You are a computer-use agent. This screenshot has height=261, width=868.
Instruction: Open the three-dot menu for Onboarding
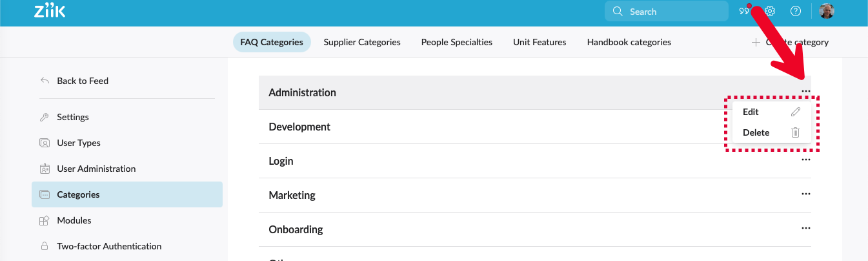(805, 228)
